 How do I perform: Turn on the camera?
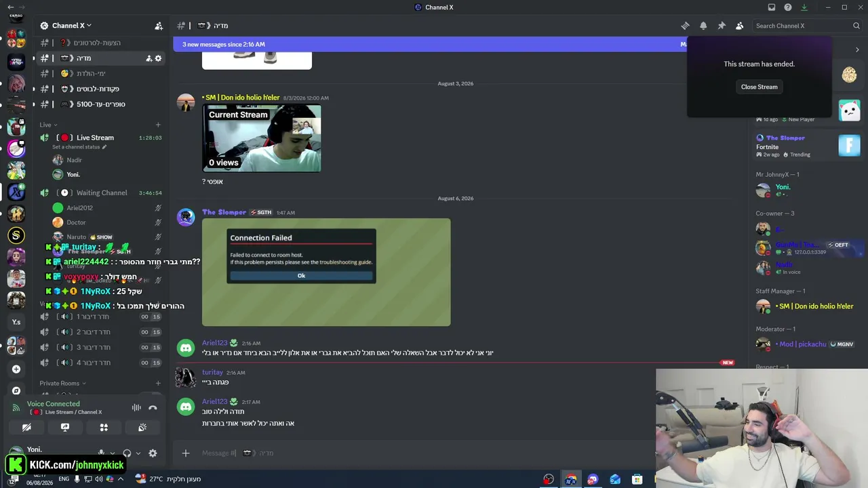26,428
